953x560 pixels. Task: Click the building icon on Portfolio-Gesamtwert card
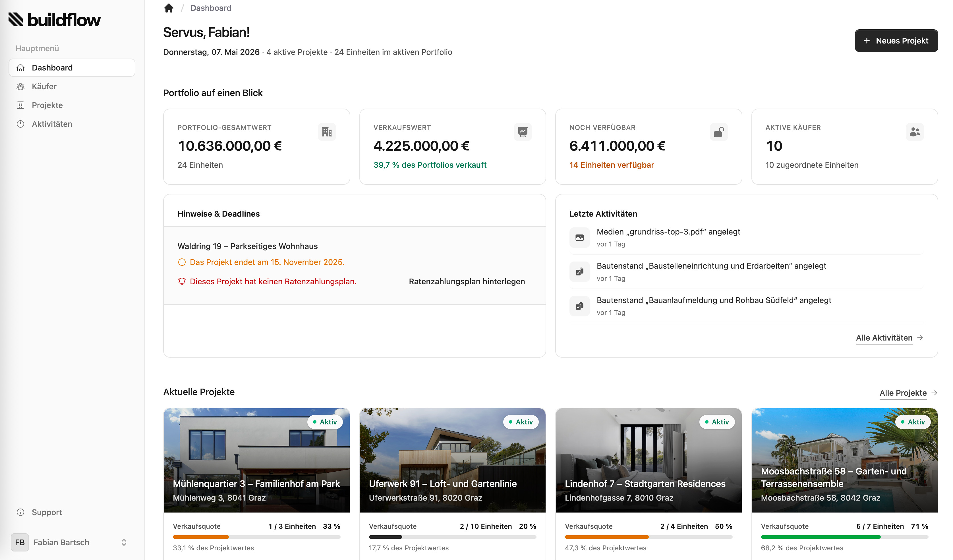coord(327,132)
